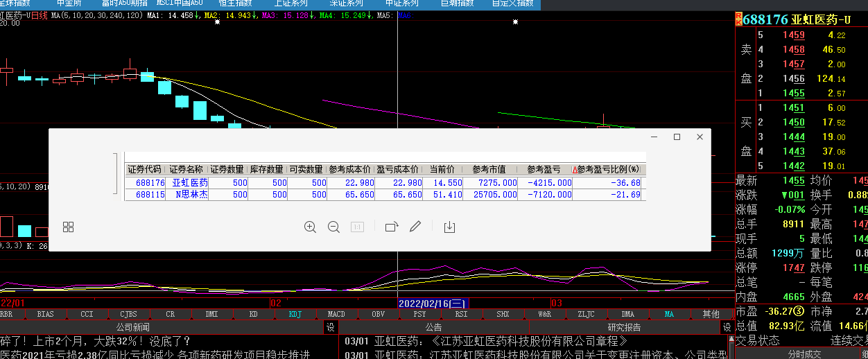Switch to MSCI中国A50 tab
Viewport: 868px width, 359px height.
click(180, 3)
